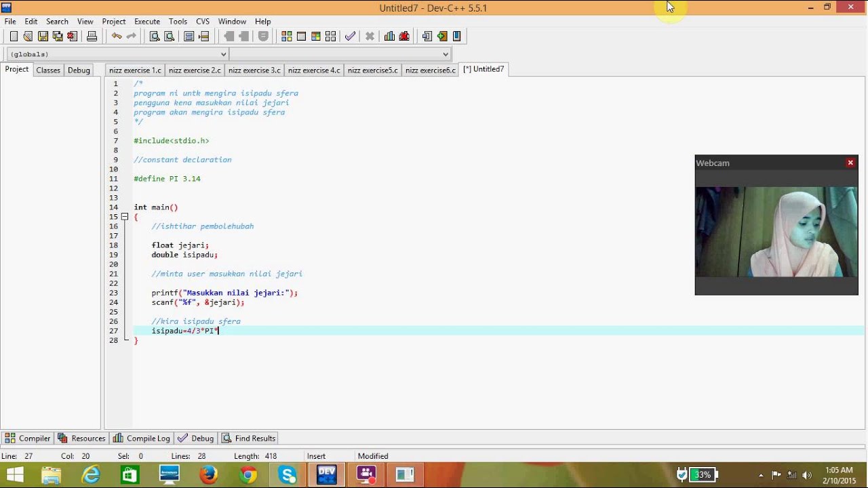
Task: Select the Project side tab
Action: point(17,69)
